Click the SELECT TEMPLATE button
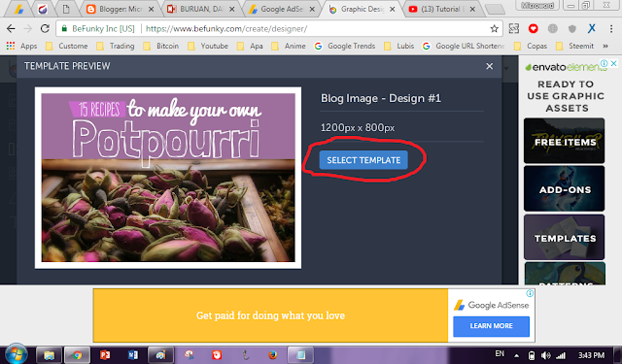The image size is (622, 364). [363, 160]
